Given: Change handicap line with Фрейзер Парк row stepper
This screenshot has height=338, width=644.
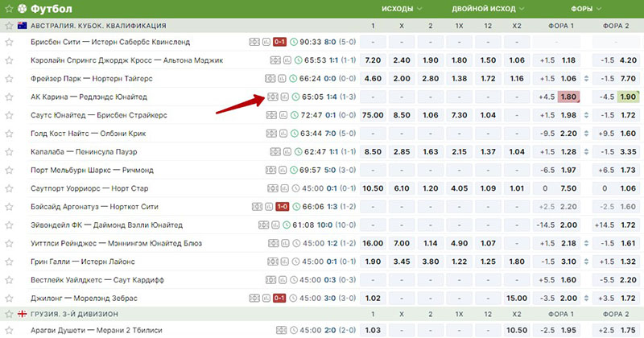Looking at the screenshot, I should [x=585, y=79].
